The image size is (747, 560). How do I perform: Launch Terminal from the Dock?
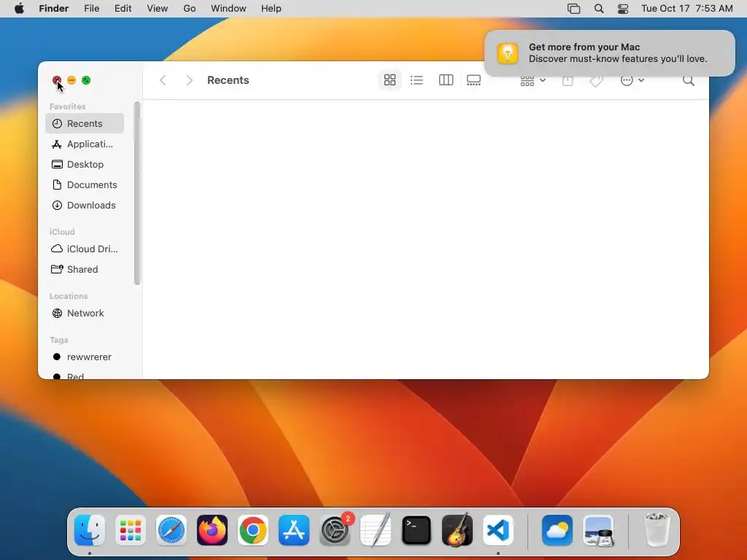click(x=417, y=530)
